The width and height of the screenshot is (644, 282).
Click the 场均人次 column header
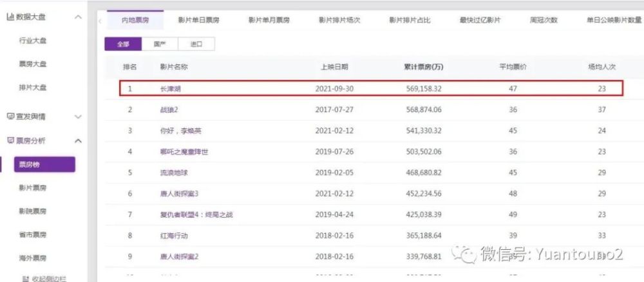(601, 67)
